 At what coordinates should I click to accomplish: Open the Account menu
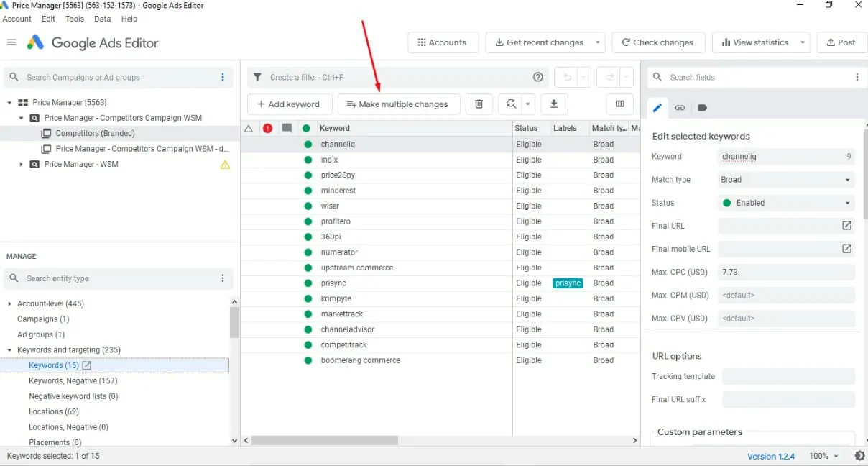coord(17,19)
